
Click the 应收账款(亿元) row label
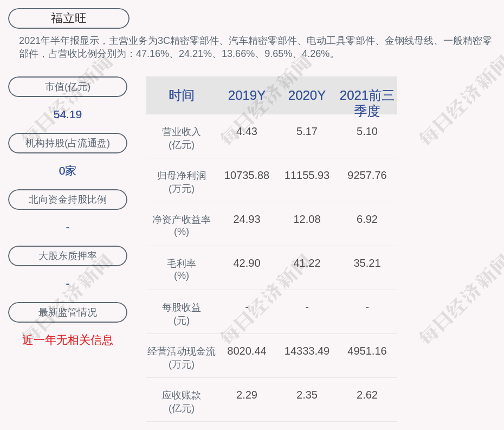click(x=182, y=402)
